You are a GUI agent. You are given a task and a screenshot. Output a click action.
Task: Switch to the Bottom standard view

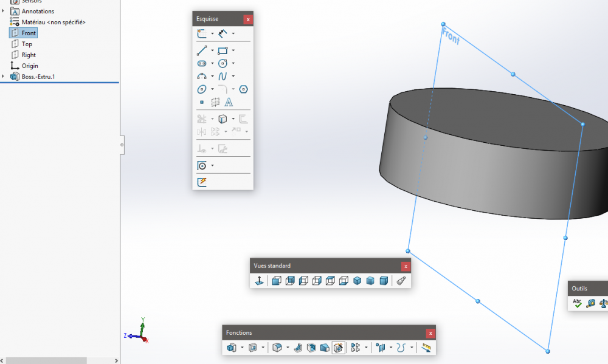[x=344, y=281]
